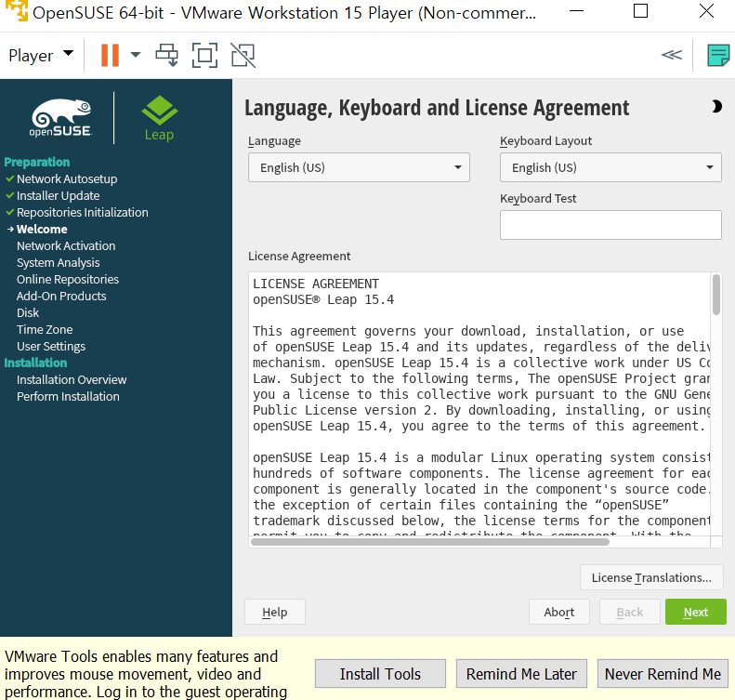Toggle Unity mode icon

[x=243, y=56]
